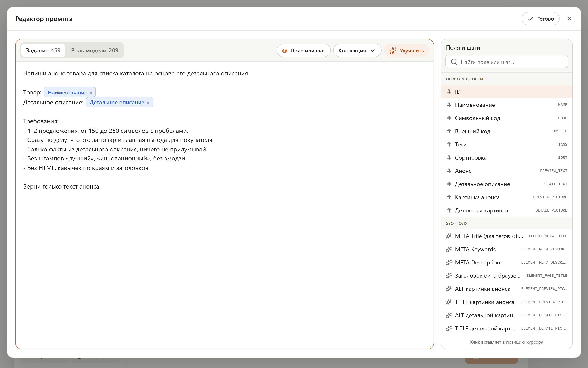Image resolution: width=588 pixels, height=368 pixels.
Task: Insert the Детальное описание field from the list
Action: (506, 184)
